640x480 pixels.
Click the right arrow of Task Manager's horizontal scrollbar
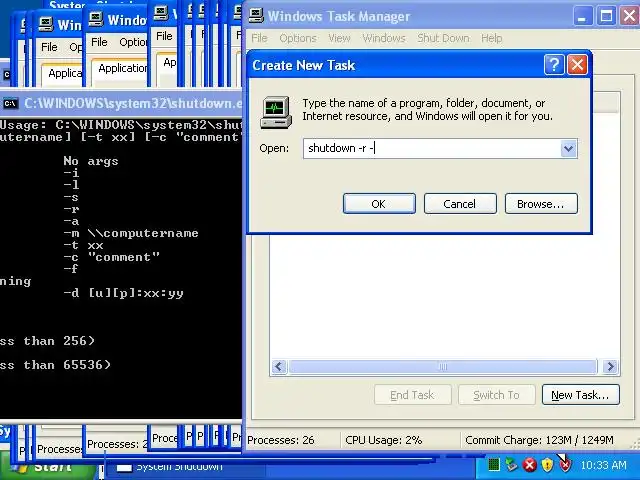[x=610, y=367]
